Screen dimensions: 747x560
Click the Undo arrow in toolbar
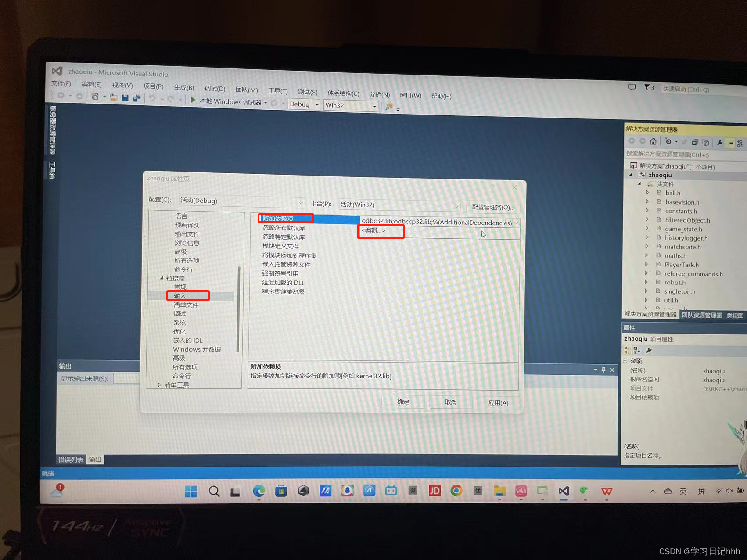(x=152, y=98)
